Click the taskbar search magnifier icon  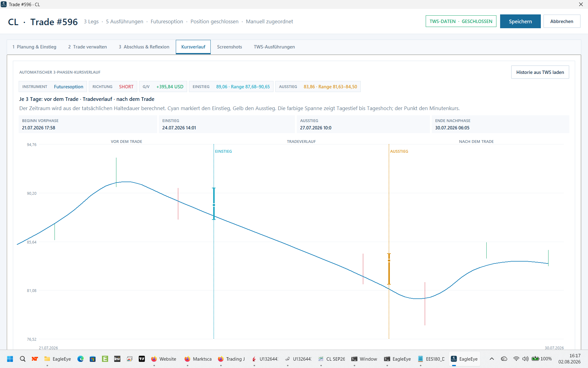23,359
